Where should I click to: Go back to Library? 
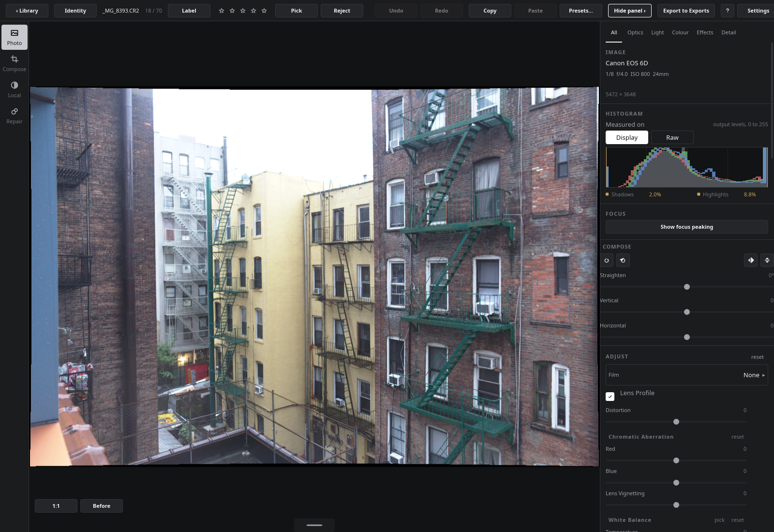(x=27, y=11)
